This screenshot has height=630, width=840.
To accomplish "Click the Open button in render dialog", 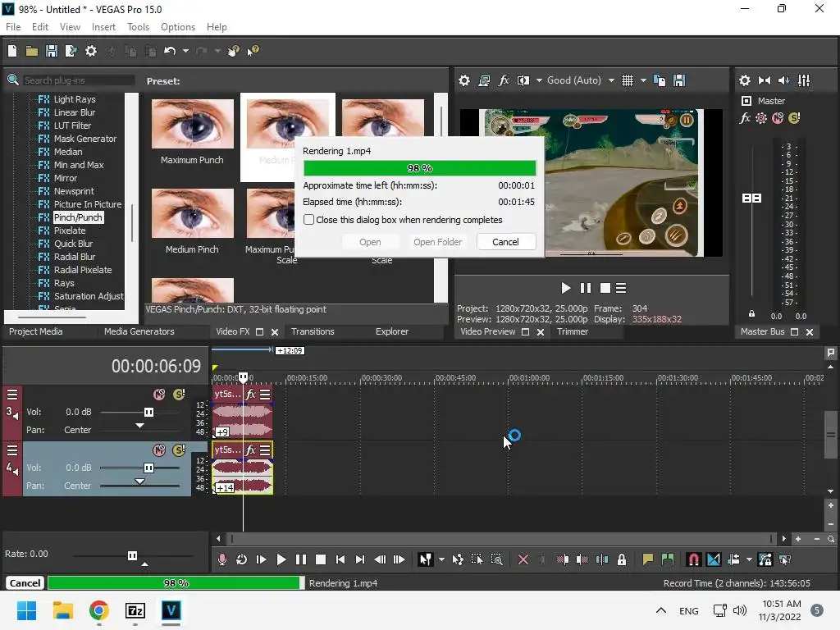I will (x=370, y=242).
